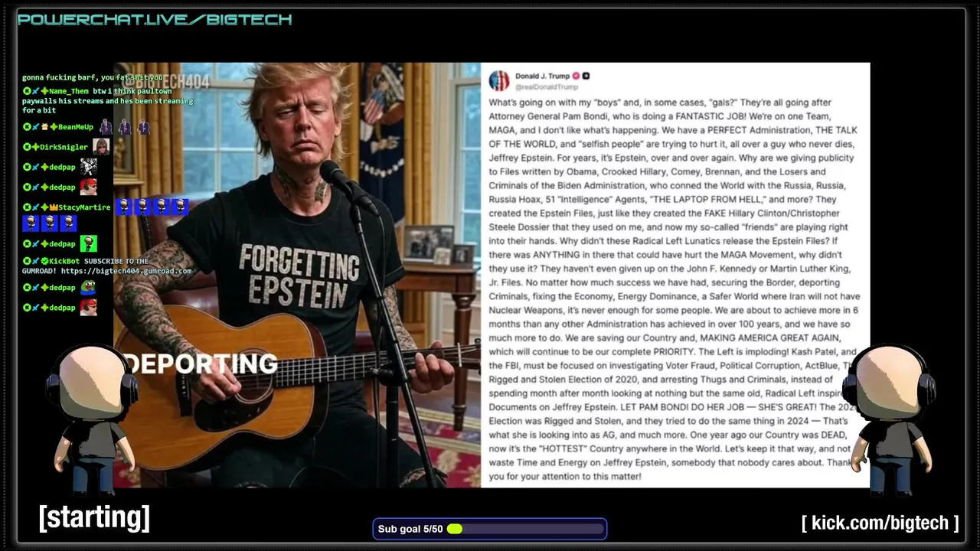Click the kick.com/bigtech channel text
Viewport: 980px width, 551px height.
880,523
